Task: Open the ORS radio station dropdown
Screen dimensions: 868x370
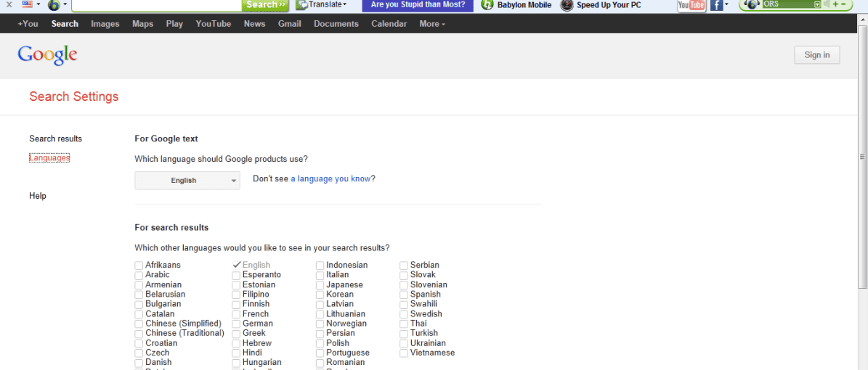Action: 817,4
